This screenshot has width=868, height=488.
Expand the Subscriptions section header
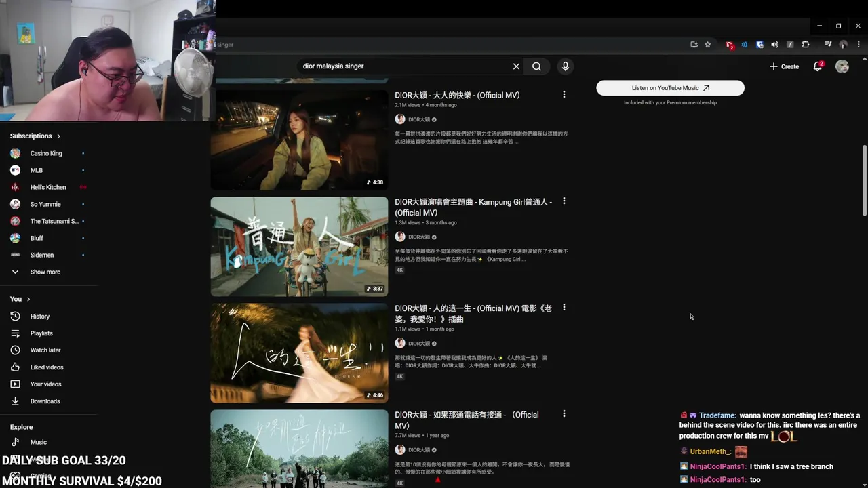click(35, 136)
